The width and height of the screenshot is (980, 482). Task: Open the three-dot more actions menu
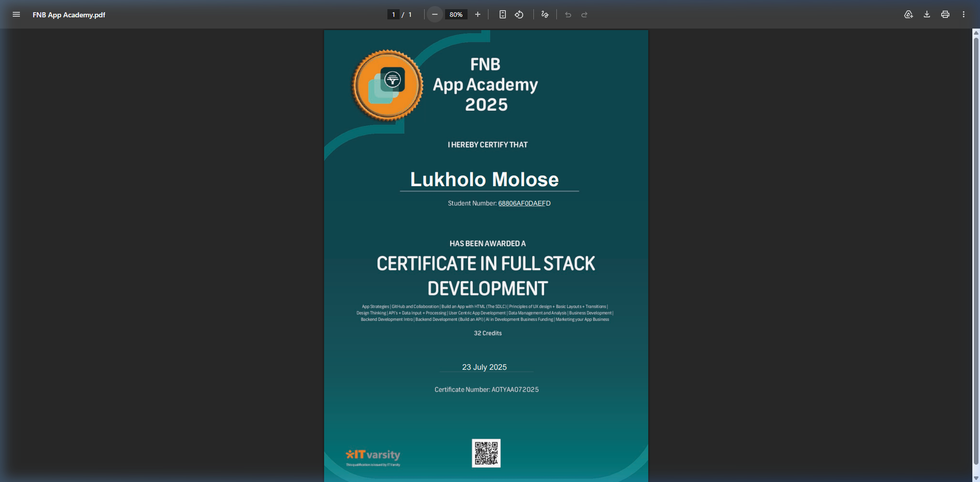pos(964,14)
